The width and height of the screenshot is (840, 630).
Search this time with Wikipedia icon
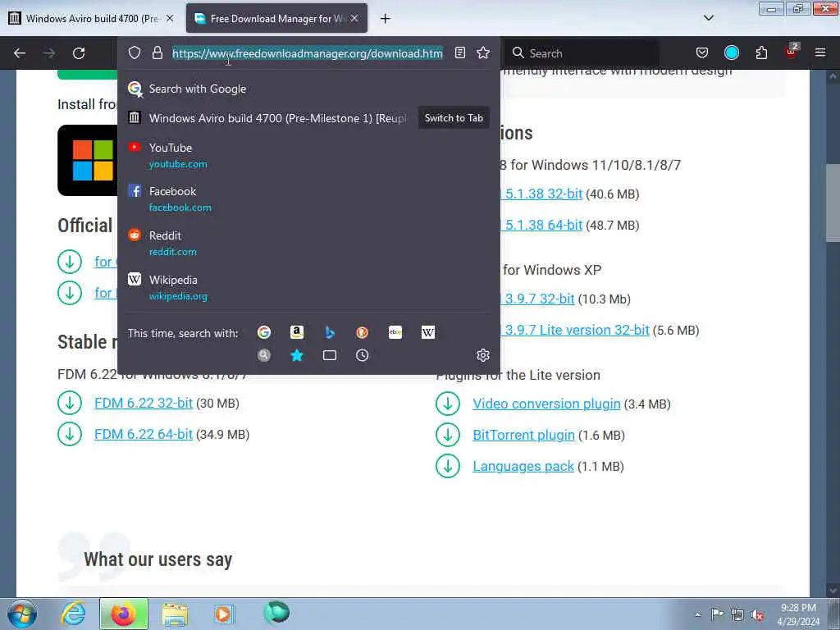tap(428, 332)
